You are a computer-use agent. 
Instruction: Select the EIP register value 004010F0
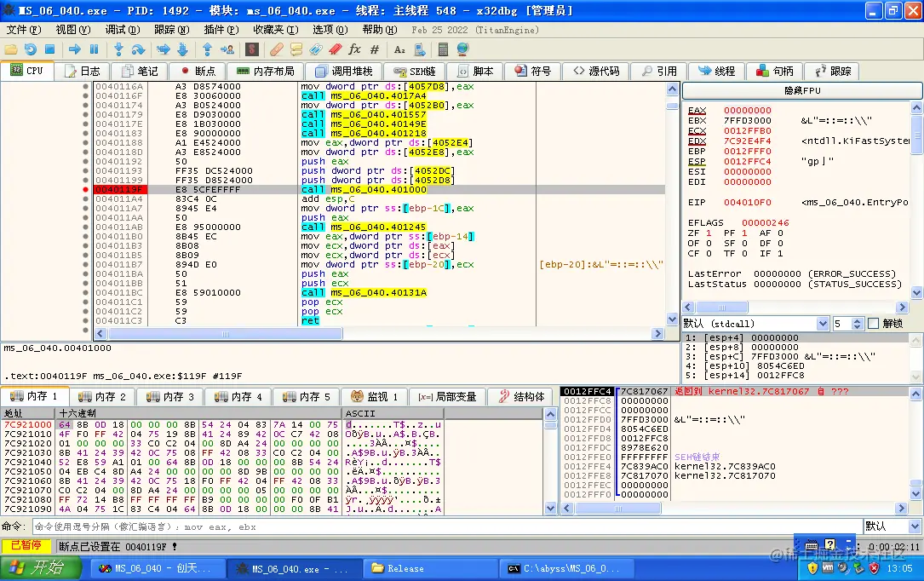pyautogui.click(x=747, y=202)
